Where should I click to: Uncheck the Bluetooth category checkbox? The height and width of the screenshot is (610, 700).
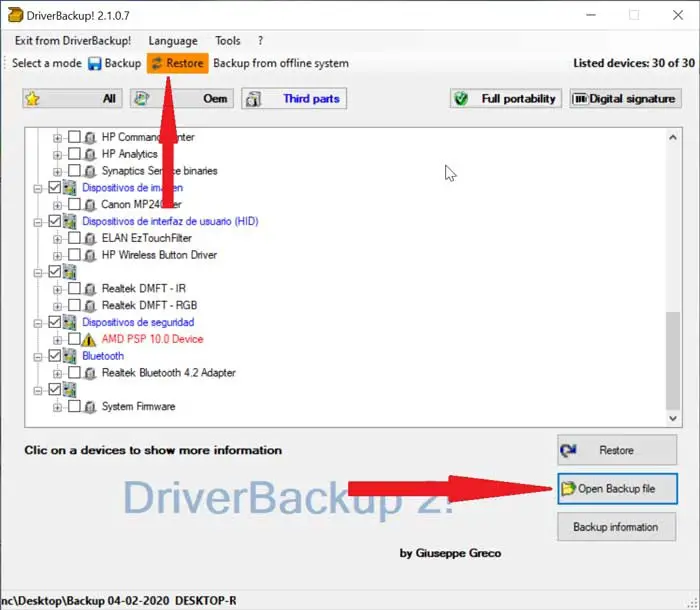click(x=54, y=355)
